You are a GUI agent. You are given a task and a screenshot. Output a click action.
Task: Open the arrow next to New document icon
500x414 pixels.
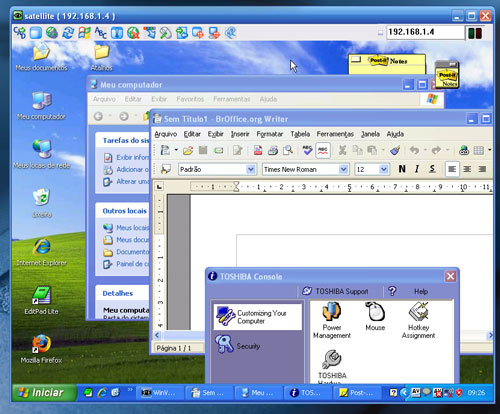click(176, 150)
